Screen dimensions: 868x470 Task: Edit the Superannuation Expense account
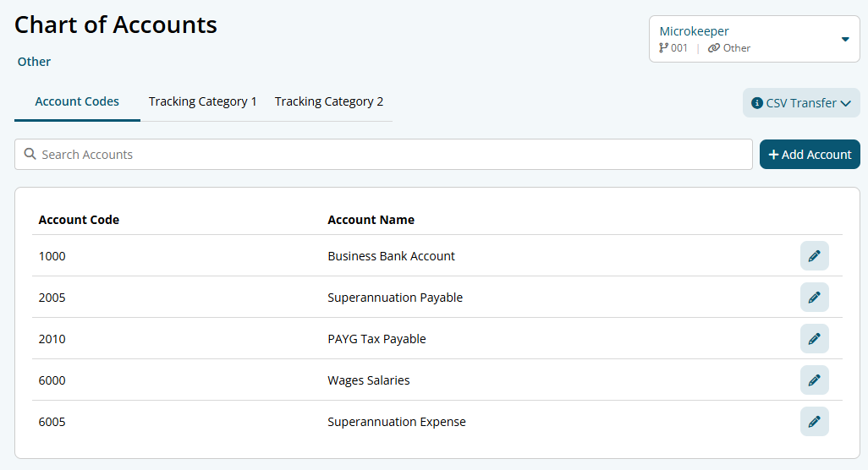814,422
